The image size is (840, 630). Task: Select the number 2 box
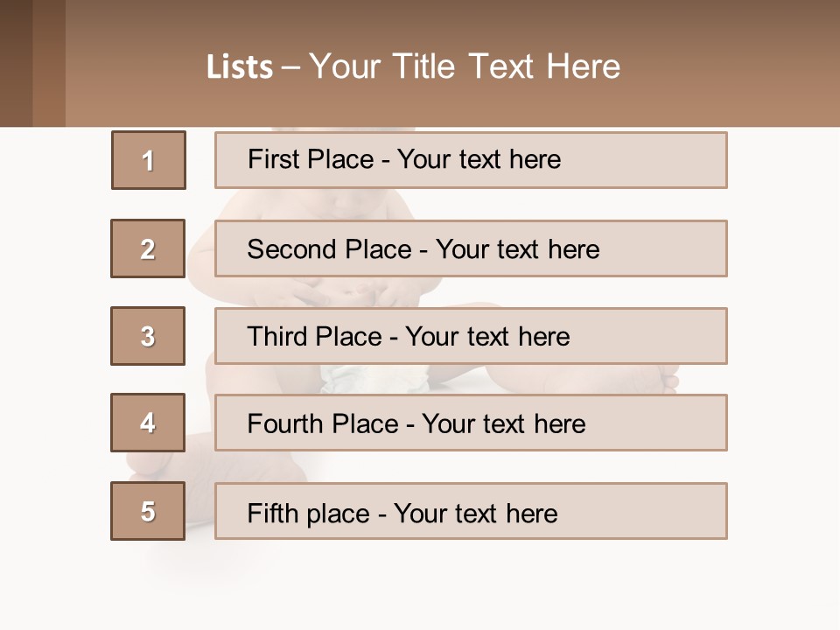pos(148,248)
